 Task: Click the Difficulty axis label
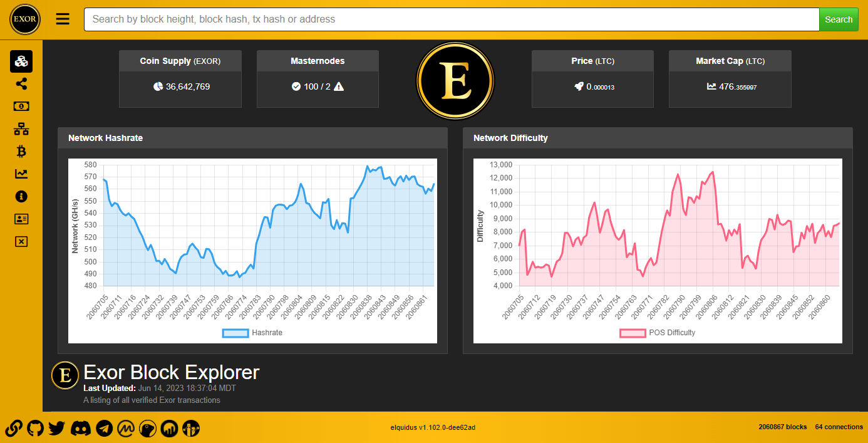480,226
